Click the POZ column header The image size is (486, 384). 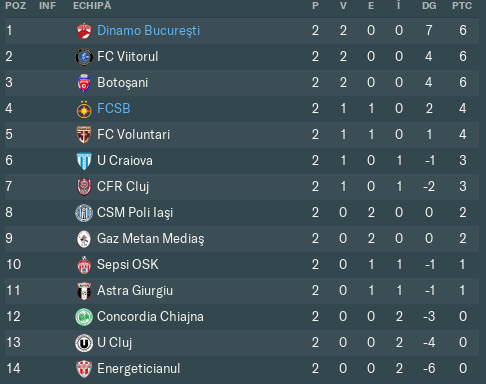[x=15, y=6]
